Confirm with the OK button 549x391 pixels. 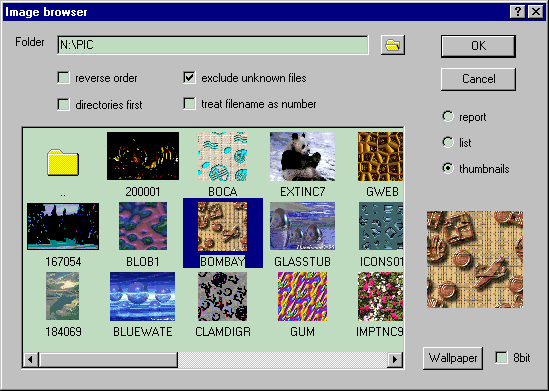click(x=478, y=46)
